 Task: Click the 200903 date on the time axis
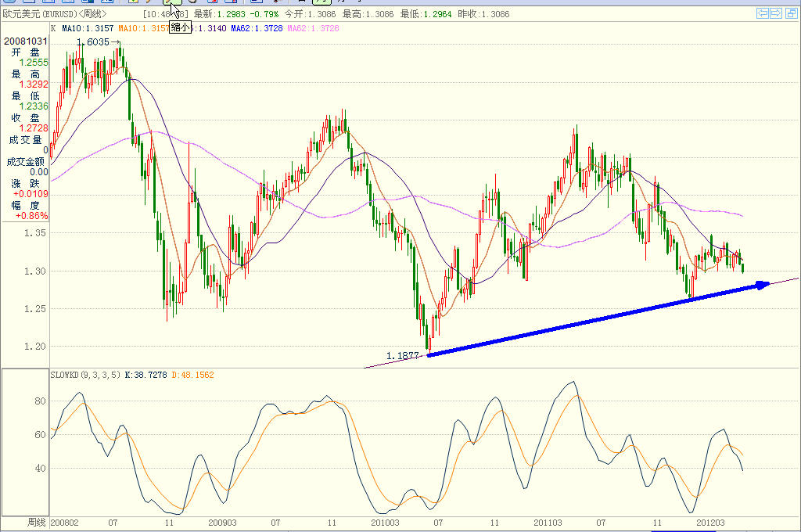pos(222,523)
